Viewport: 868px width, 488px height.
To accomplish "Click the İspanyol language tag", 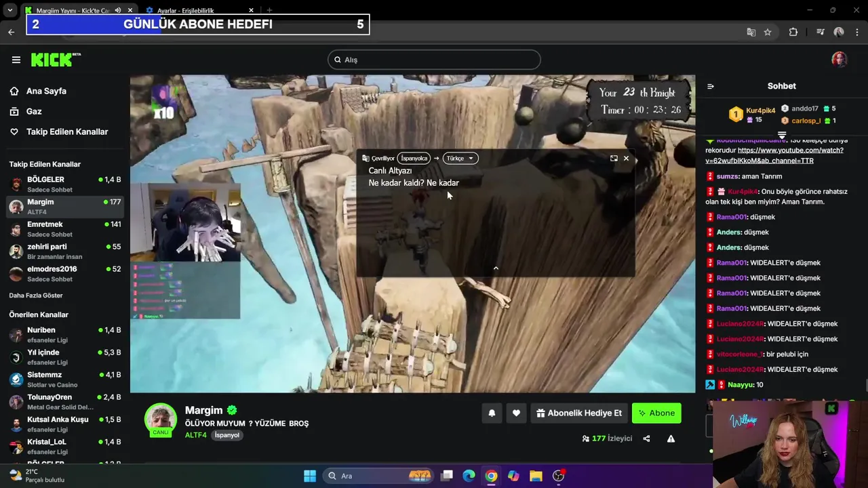I will [227, 435].
